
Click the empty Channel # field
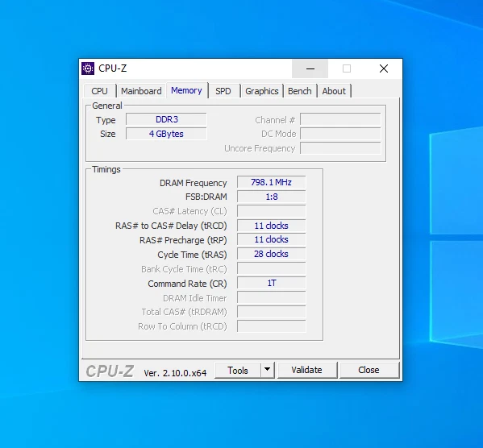point(341,119)
